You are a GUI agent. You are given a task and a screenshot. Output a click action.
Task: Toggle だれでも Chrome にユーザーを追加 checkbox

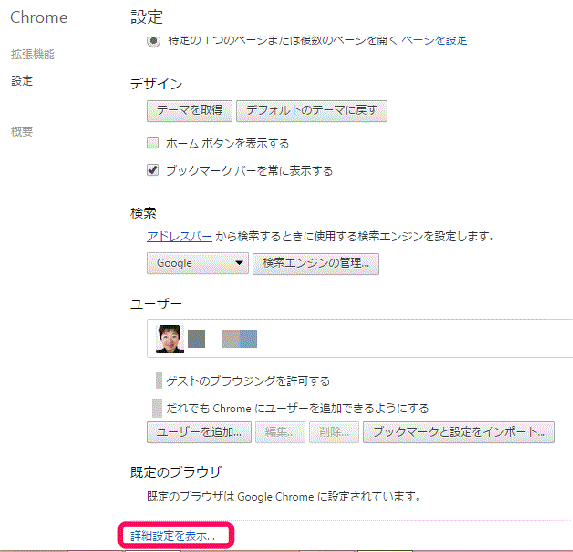(157, 408)
